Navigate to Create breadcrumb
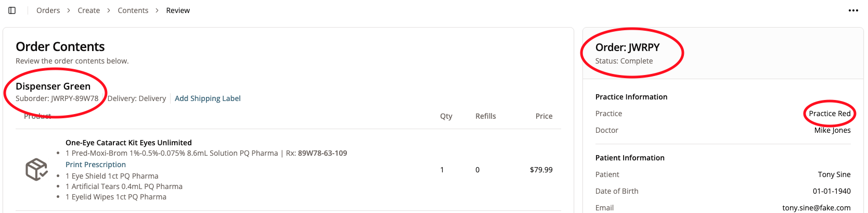Screen dimensions: 868x213 click(x=88, y=10)
